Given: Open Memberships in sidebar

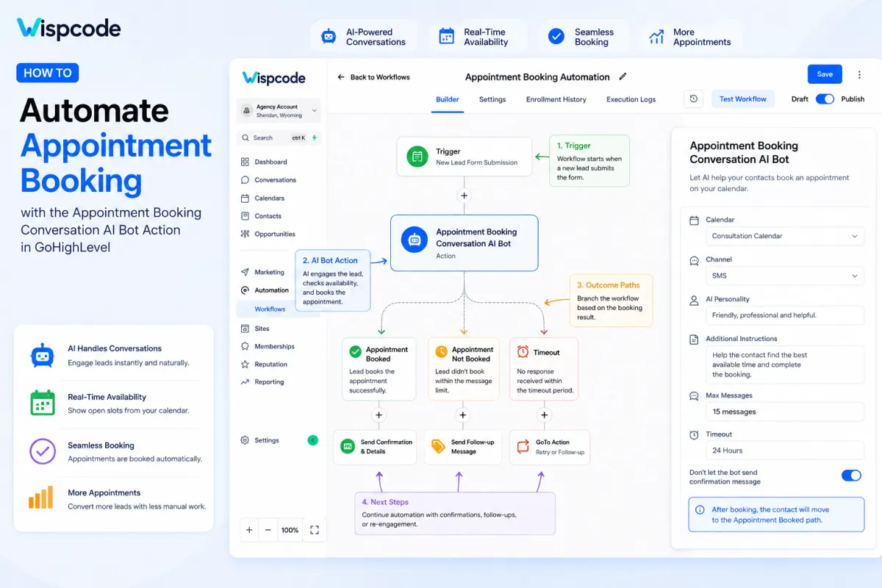Looking at the screenshot, I should point(268,346).
